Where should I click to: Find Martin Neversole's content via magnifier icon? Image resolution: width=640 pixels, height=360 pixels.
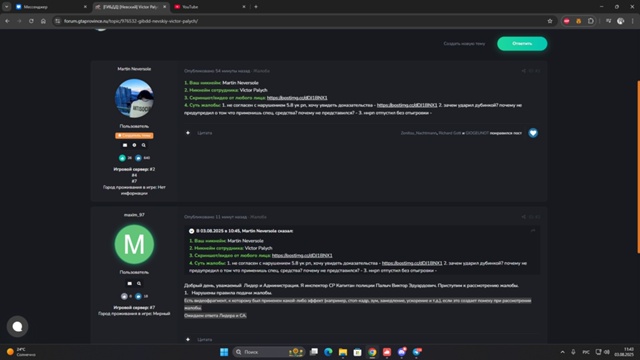click(144, 145)
